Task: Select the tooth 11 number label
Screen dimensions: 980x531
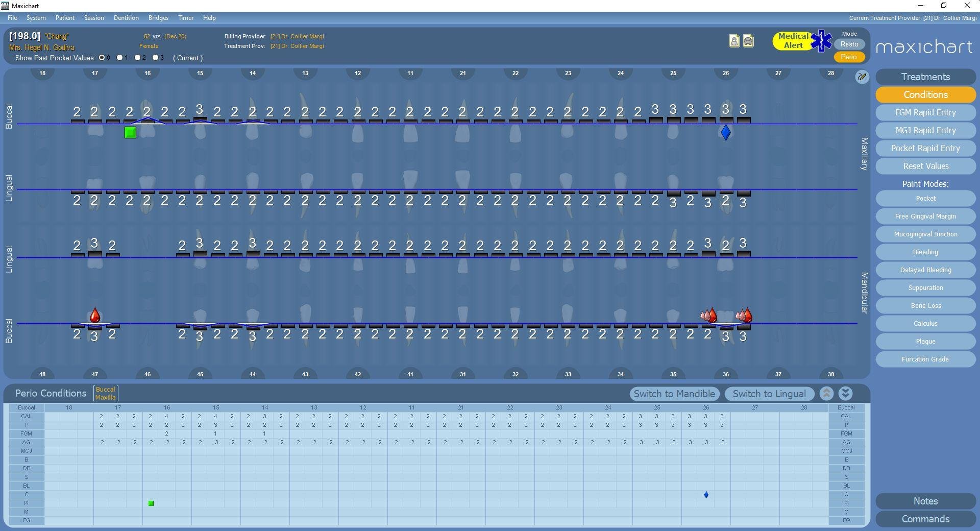Action: point(410,73)
